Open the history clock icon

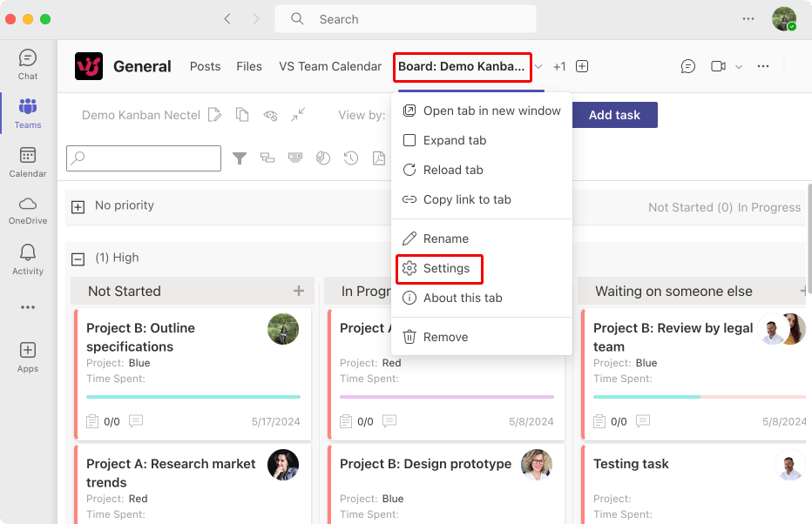[x=350, y=158]
